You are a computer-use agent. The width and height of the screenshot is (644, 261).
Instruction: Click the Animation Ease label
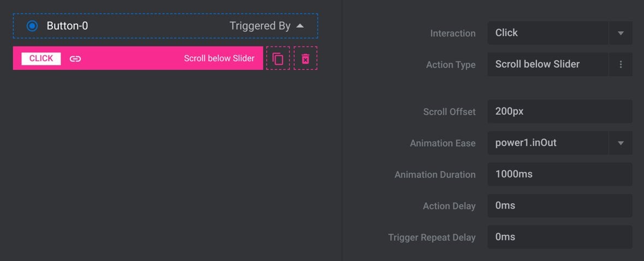(443, 144)
